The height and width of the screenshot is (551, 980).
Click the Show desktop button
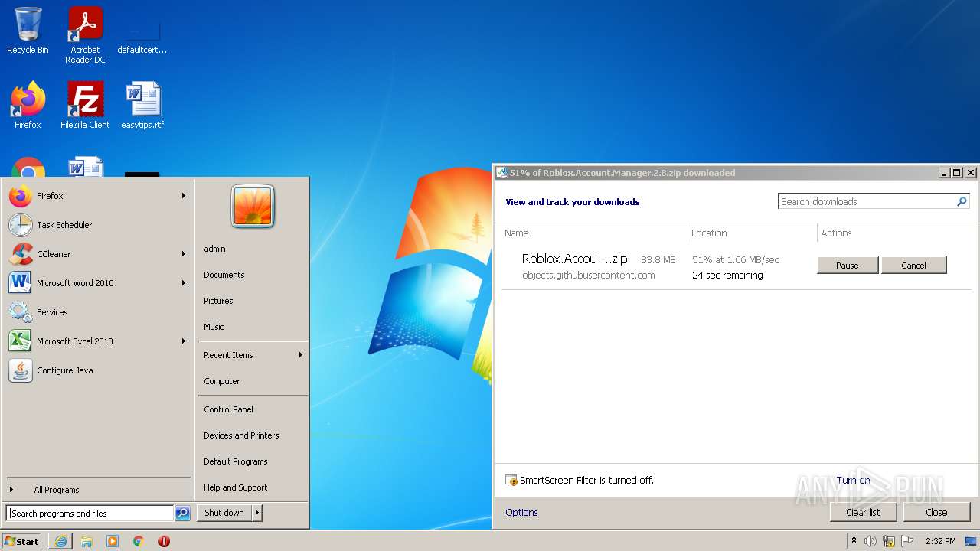point(971,541)
